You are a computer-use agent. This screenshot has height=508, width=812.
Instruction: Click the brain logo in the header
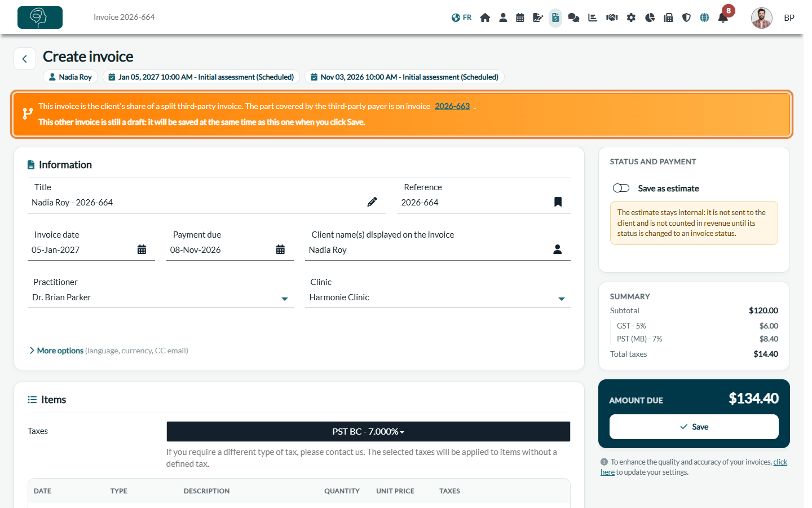(40, 17)
